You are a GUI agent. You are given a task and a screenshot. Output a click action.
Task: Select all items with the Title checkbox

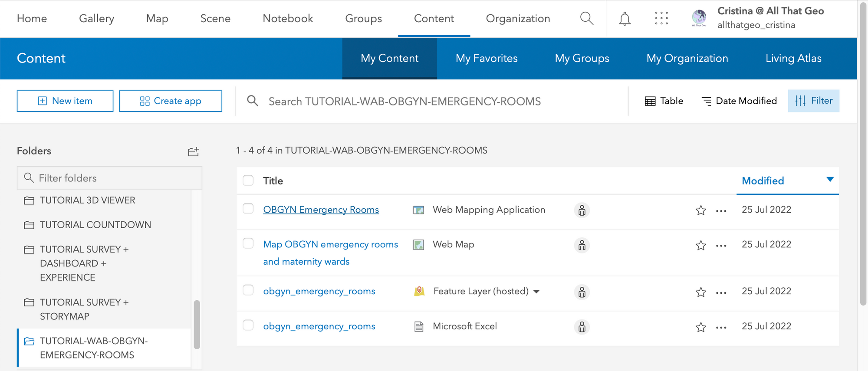[x=248, y=181]
